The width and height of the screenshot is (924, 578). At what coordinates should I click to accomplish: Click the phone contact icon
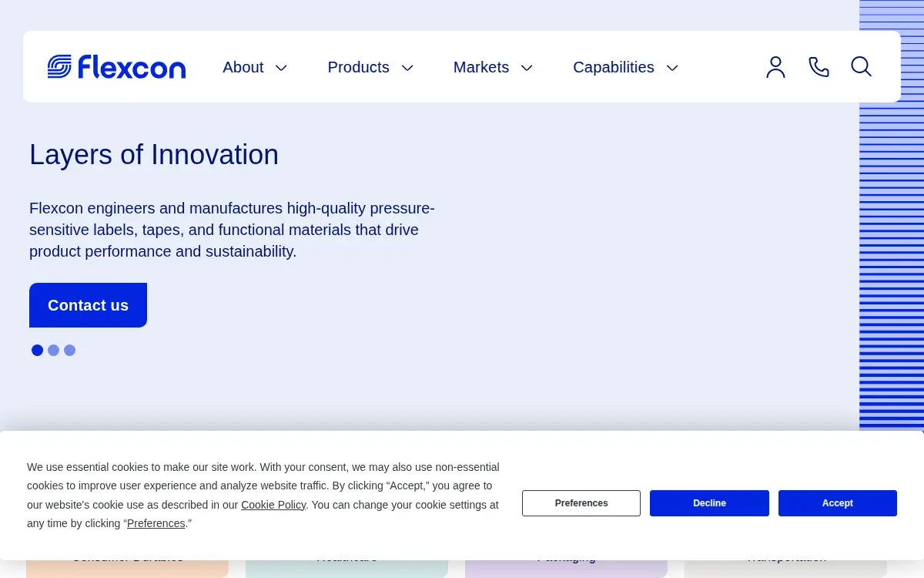pos(819,67)
